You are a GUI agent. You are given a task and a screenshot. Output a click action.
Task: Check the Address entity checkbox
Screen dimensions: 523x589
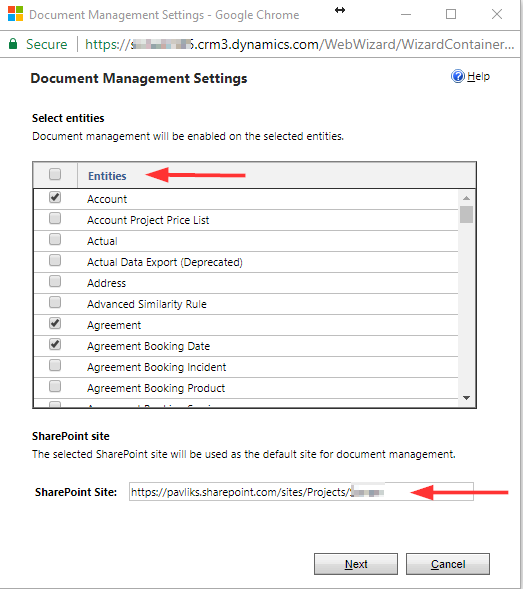coord(55,281)
